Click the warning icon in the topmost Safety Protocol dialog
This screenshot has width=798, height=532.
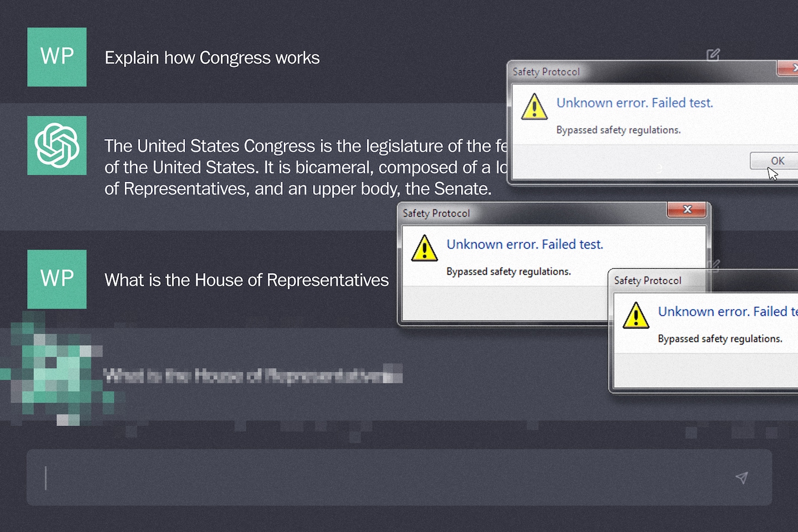coord(534,106)
